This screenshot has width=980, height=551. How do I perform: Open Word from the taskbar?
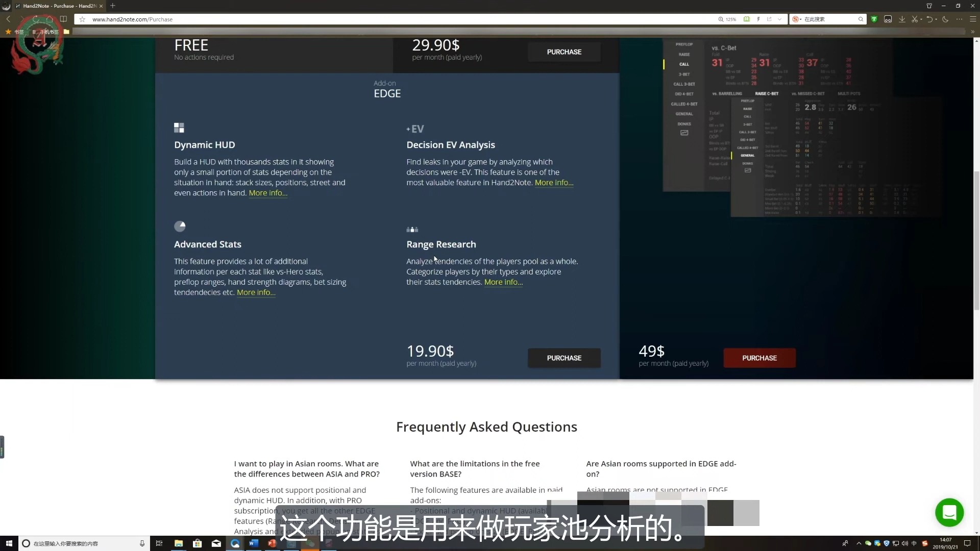coord(253,543)
